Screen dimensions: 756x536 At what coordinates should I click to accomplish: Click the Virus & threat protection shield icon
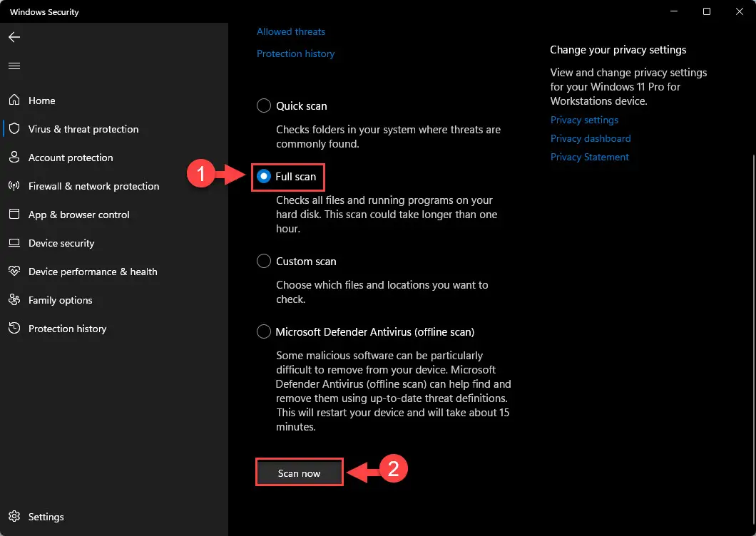14,128
